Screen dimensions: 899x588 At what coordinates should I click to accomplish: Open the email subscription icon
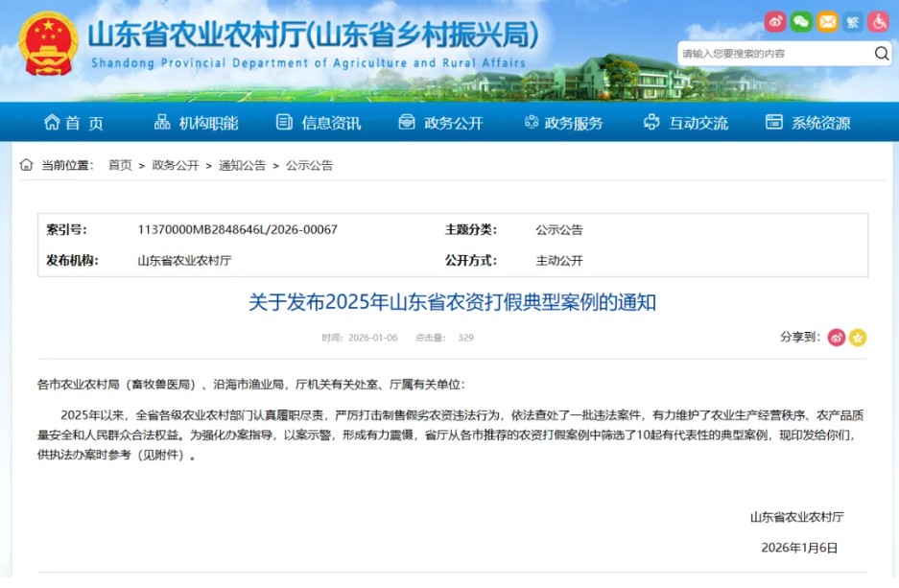[x=827, y=21]
